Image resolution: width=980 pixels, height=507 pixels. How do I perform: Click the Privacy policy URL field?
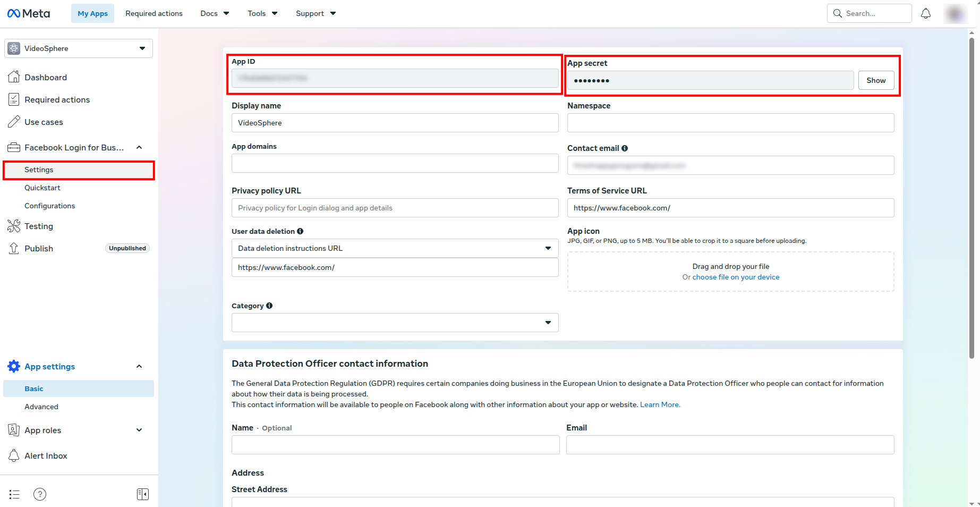[x=395, y=208]
